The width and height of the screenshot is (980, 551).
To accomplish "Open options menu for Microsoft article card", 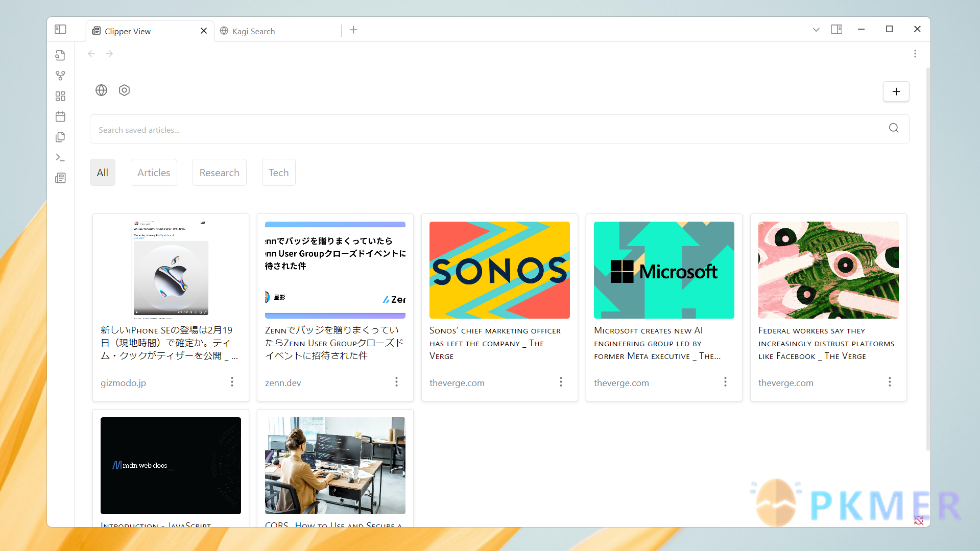I will pos(725,382).
